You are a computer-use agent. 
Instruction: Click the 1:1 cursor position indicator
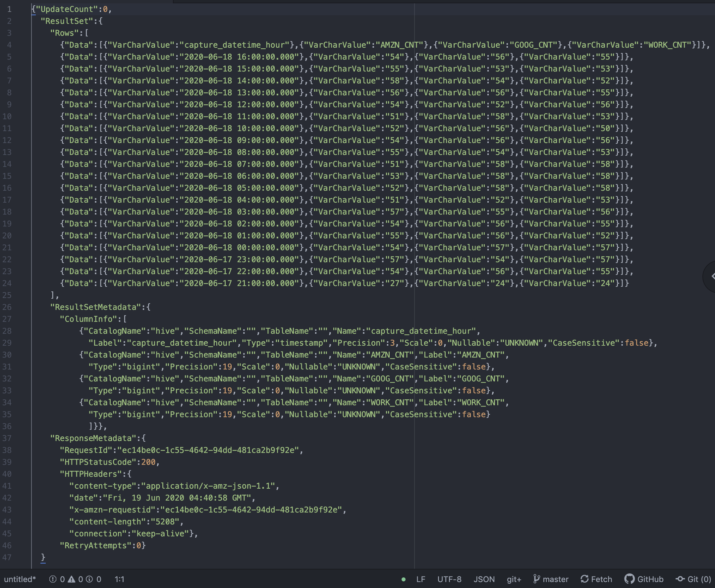pyautogui.click(x=119, y=579)
